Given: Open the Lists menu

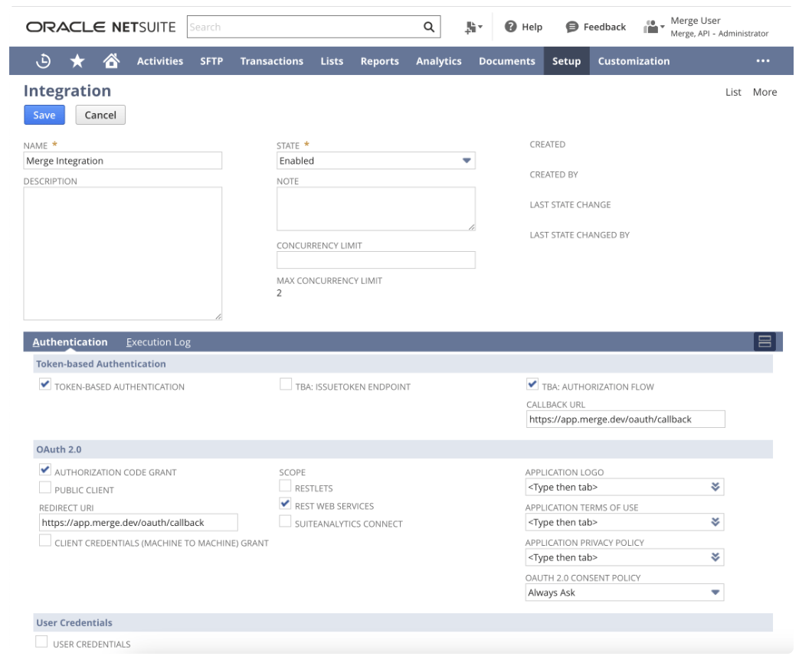Looking at the screenshot, I should [332, 61].
